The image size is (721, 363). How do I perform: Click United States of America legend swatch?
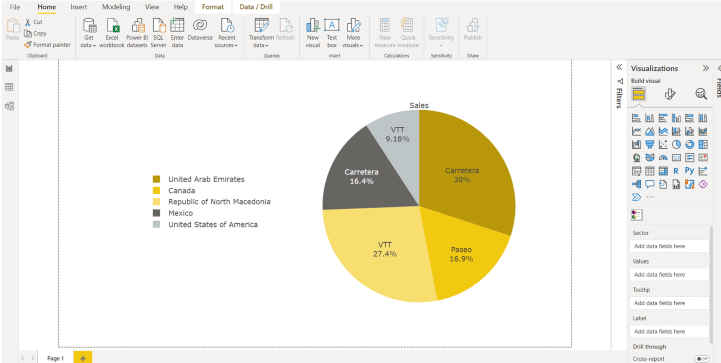click(x=157, y=225)
